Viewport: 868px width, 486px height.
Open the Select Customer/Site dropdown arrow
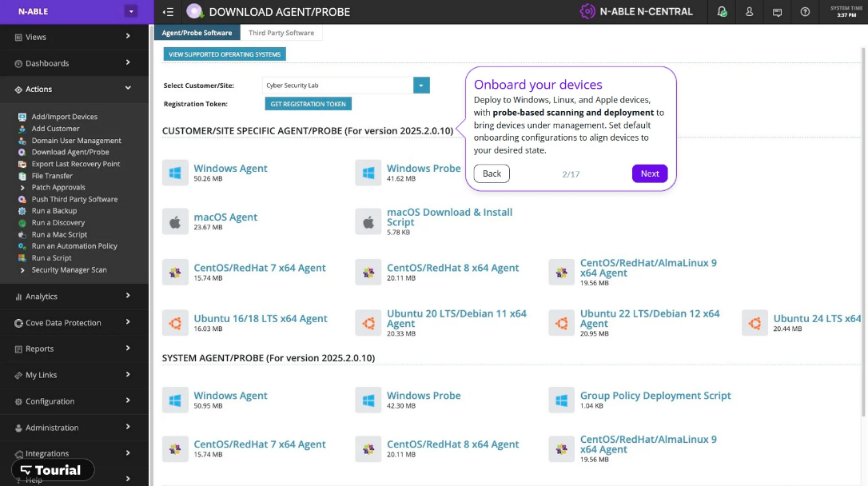point(421,86)
